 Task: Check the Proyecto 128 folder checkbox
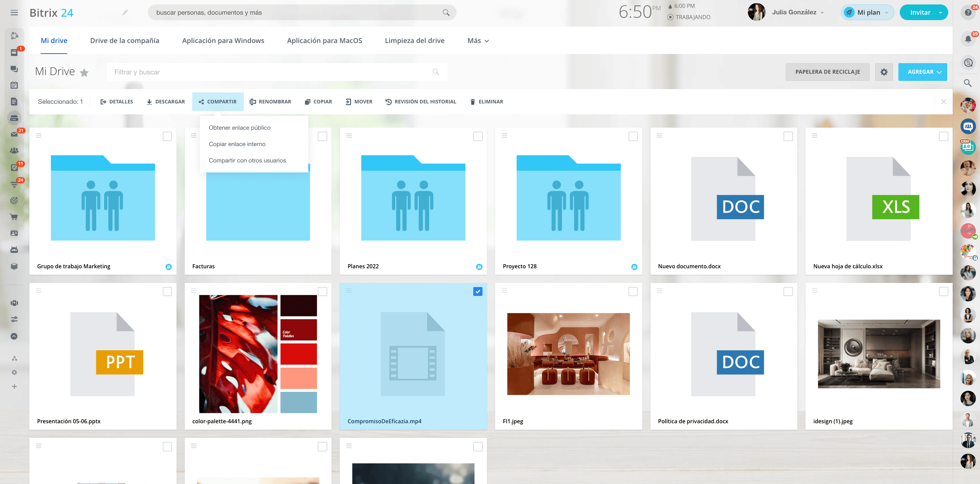pos(633,136)
